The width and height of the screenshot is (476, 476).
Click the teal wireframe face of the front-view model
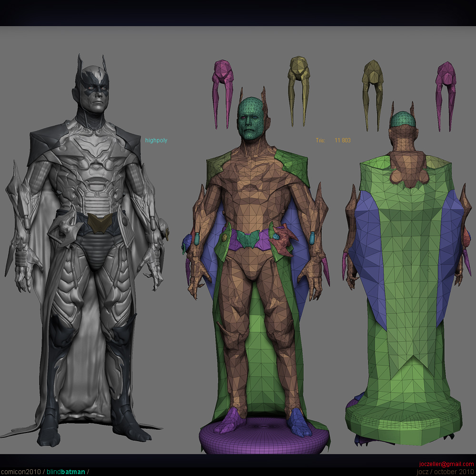pos(251,119)
